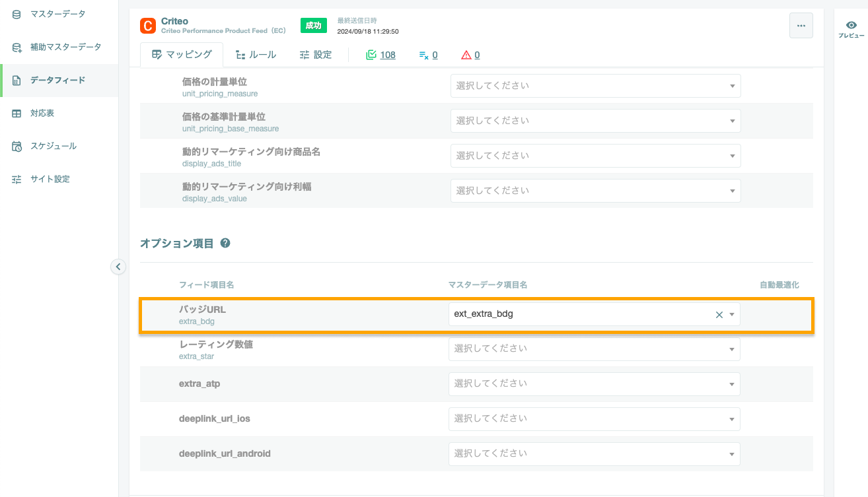Clear the ext_extra_bdg selection with X

point(719,315)
